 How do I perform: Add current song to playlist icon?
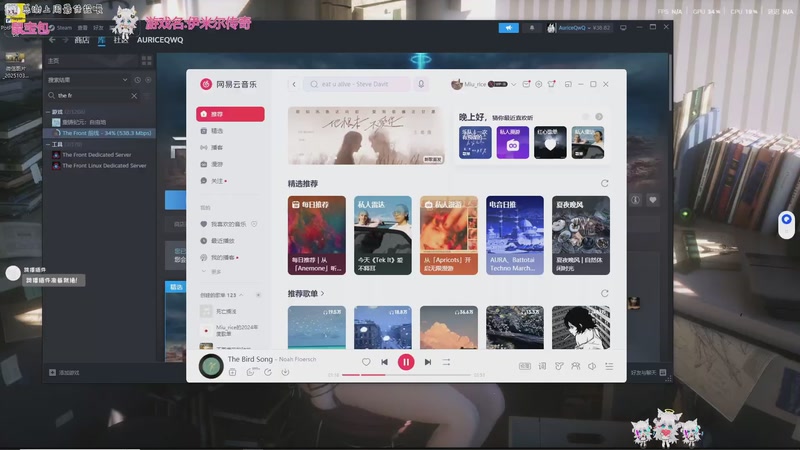[232, 372]
